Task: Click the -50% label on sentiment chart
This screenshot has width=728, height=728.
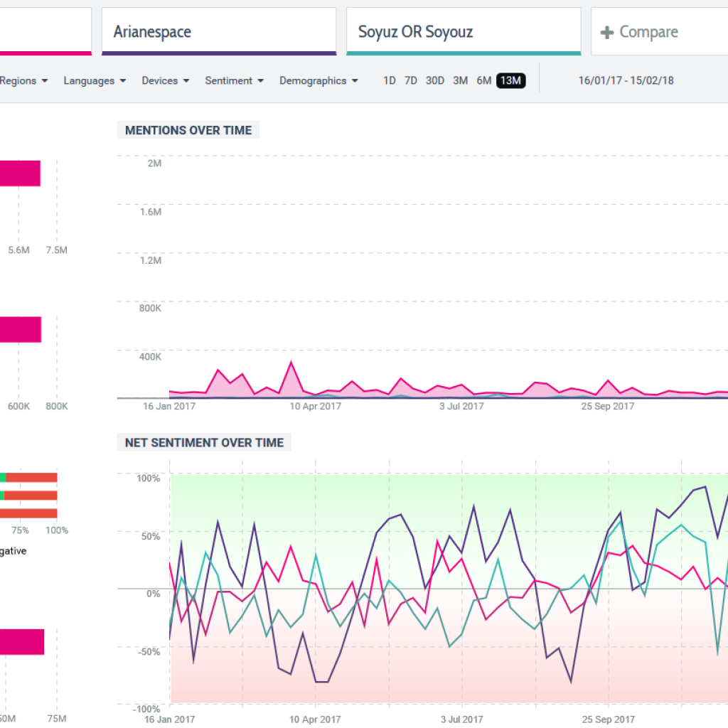Action: 148,652
